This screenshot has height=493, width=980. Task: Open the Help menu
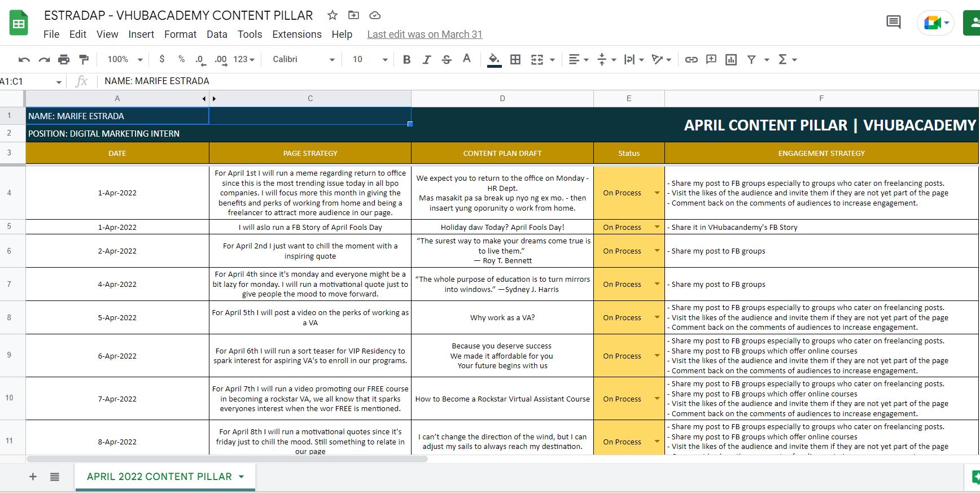click(x=342, y=34)
